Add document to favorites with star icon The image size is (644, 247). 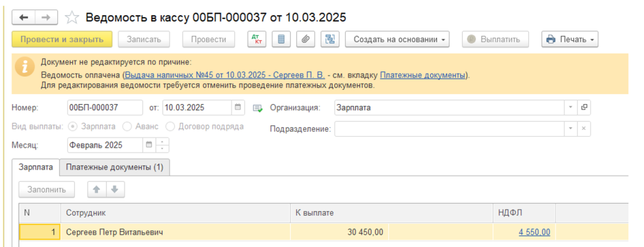click(x=72, y=17)
